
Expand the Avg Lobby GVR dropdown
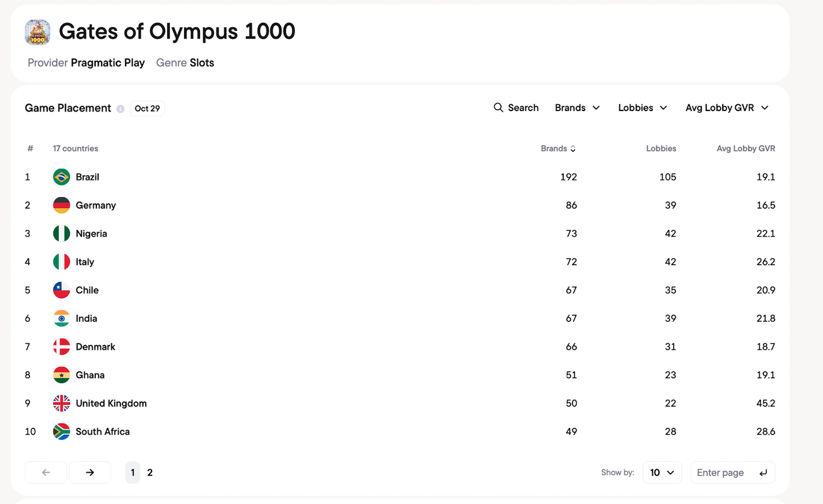(727, 108)
